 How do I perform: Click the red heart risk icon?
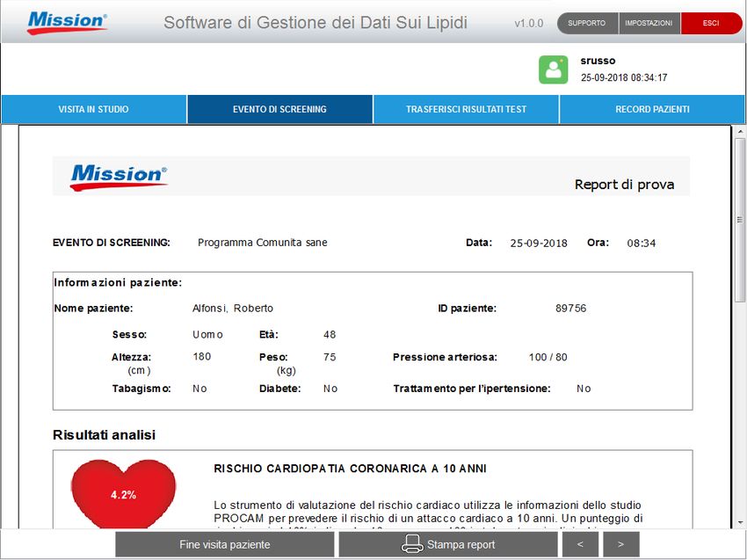[x=123, y=495]
